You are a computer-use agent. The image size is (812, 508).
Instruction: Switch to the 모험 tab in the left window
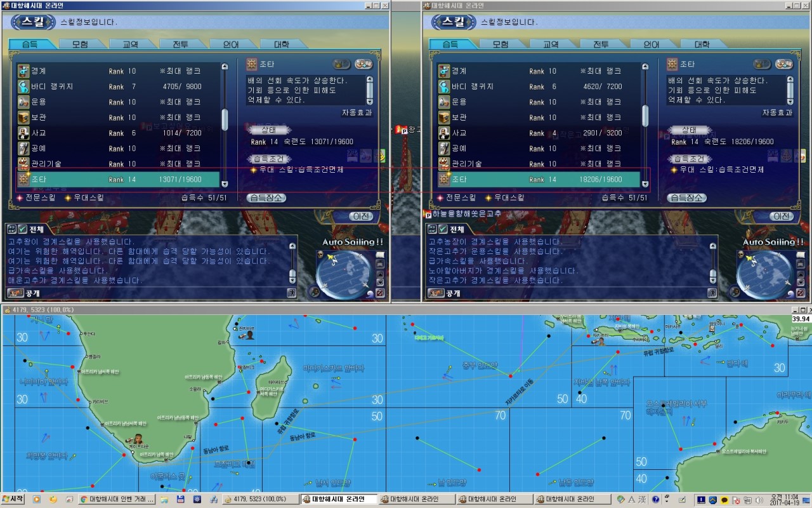coord(80,44)
